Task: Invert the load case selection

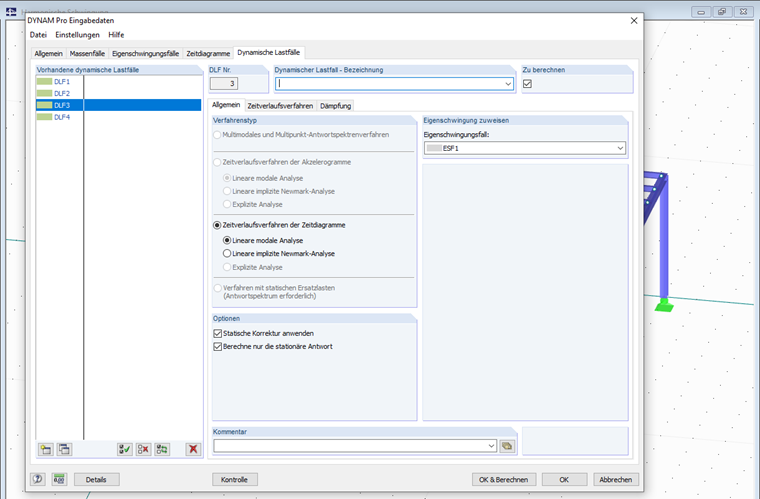Action: (162, 449)
